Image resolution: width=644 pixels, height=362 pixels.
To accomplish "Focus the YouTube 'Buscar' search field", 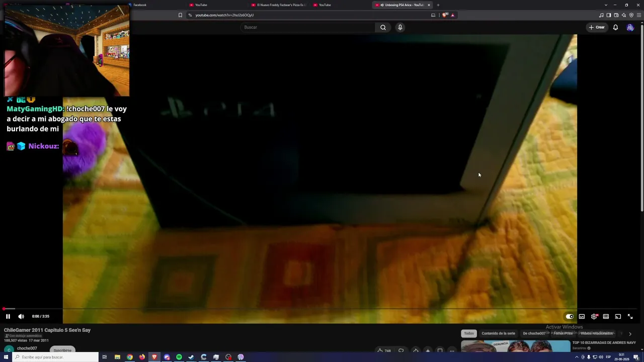I will tap(308, 27).
